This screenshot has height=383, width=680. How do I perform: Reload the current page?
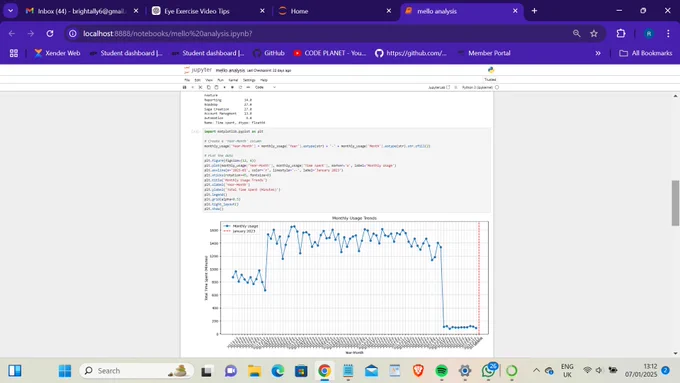point(50,33)
